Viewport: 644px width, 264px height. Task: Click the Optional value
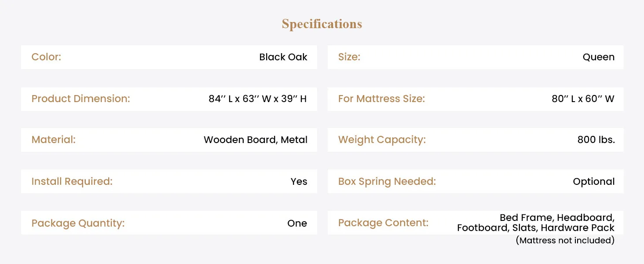[x=594, y=181]
